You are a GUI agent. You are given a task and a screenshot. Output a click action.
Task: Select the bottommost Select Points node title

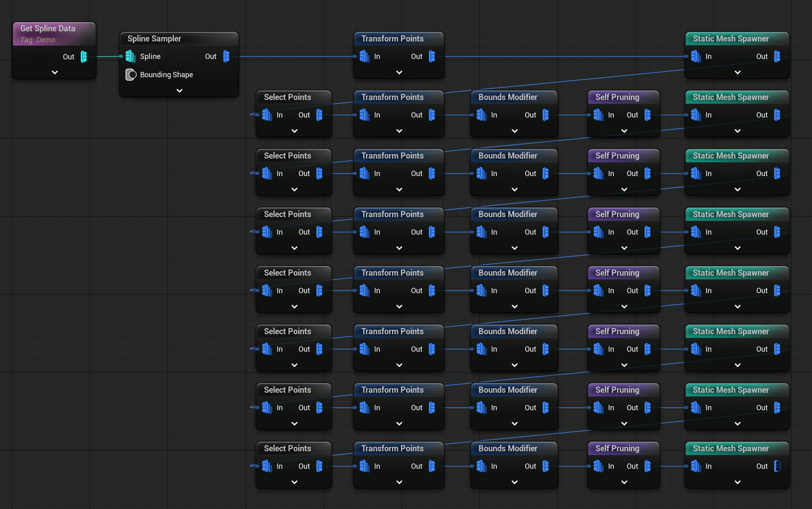288,448
